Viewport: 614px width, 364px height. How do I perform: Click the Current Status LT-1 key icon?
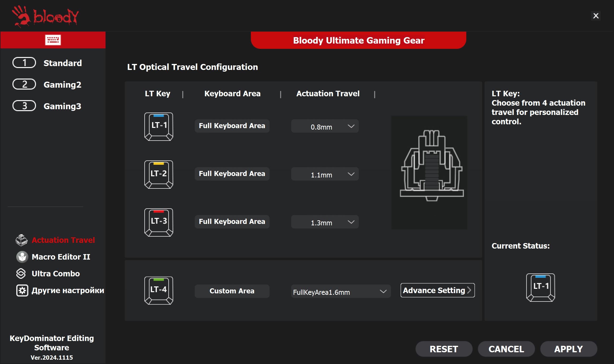coord(540,287)
